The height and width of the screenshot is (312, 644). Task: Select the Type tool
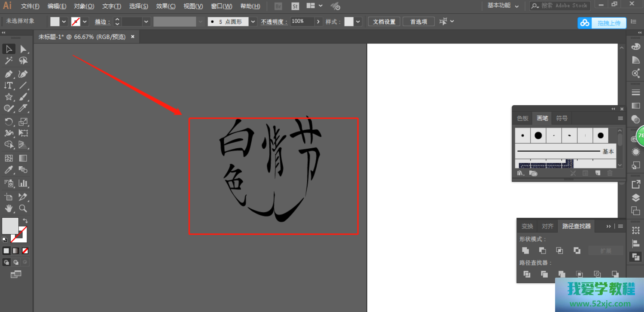click(9, 86)
